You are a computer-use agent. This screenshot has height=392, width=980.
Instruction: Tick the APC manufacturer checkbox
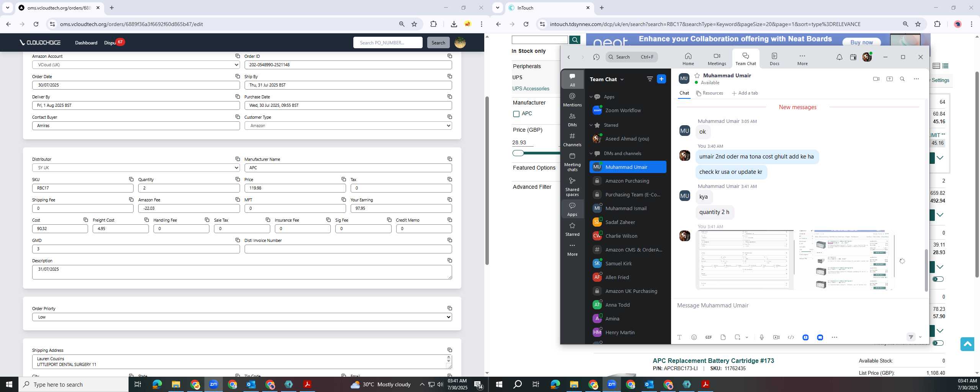point(516,114)
